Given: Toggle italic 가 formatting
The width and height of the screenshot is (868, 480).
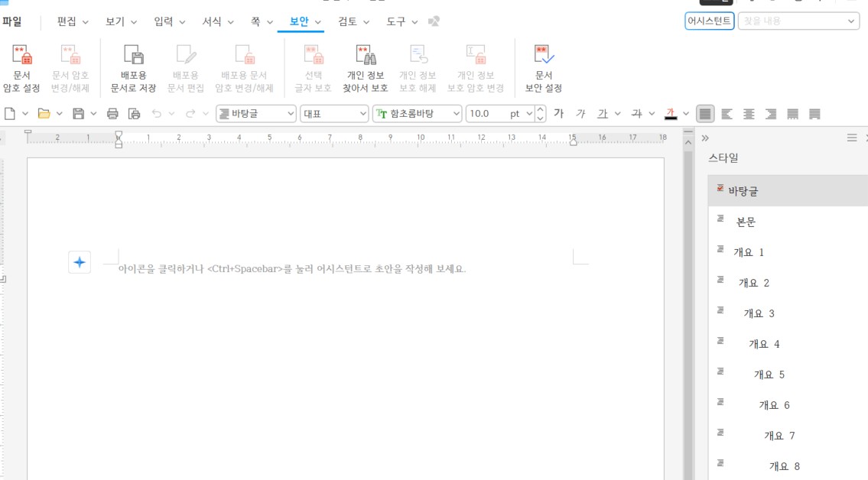Looking at the screenshot, I should pos(580,114).
